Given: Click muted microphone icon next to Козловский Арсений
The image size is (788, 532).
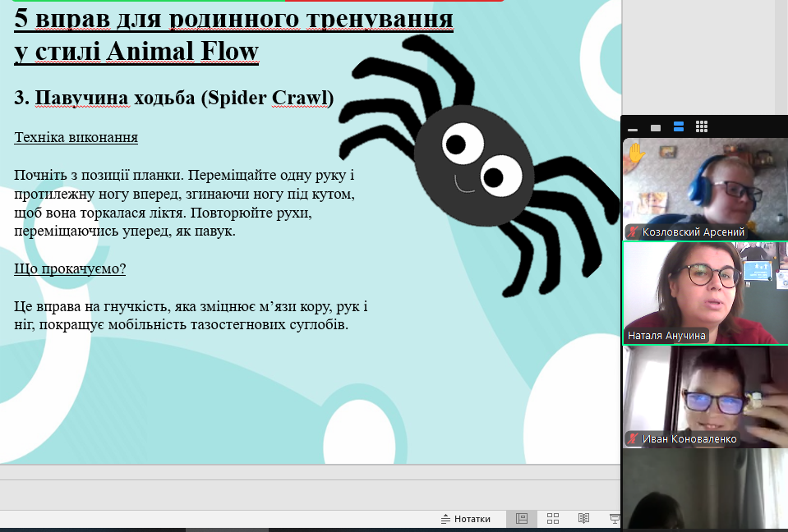Looking at the screenshot, I should [632, 232].
